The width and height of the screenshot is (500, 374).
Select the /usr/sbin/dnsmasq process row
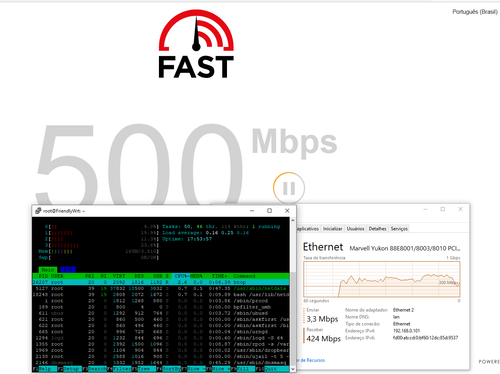pyautogui.click(x=161, y=363)
